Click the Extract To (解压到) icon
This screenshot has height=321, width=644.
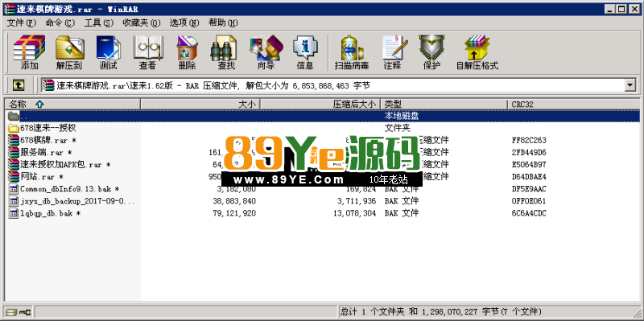click(69, 52)
